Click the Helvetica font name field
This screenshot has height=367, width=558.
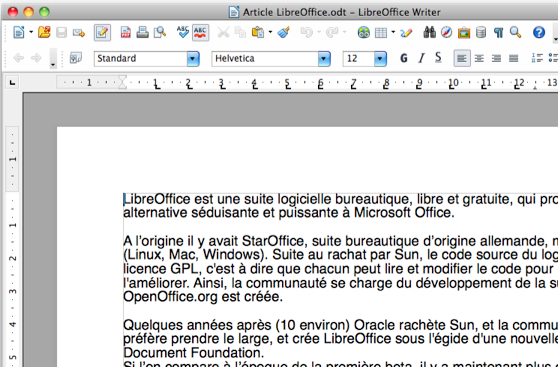(x=265, y=58)
